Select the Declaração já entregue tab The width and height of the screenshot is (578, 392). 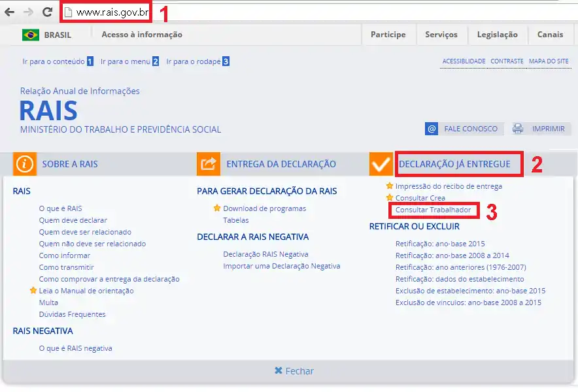coord(454,164)
